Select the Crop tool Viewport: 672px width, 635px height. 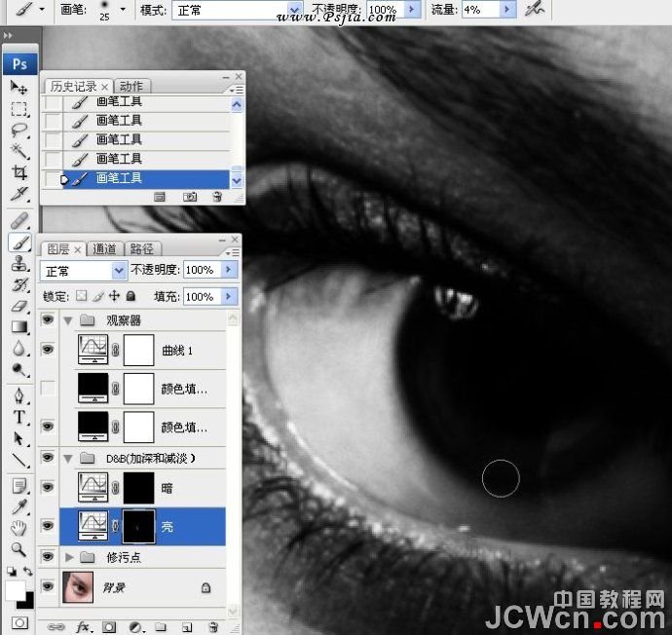[19, 173]
